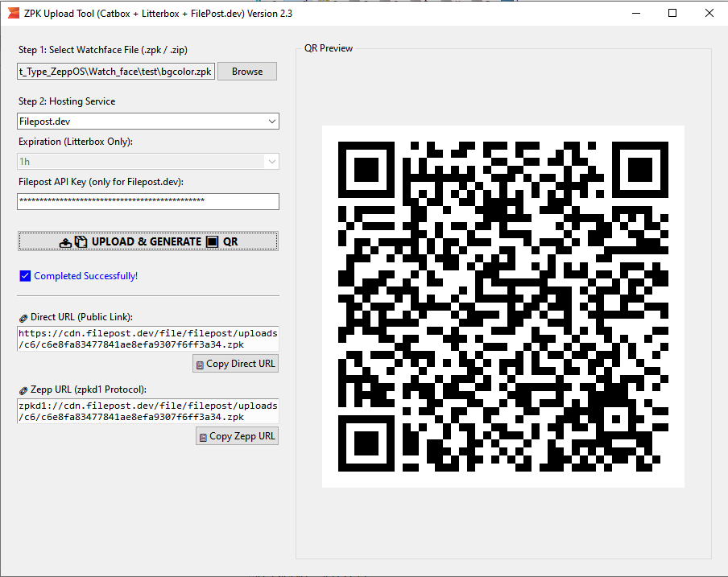Toggle the Completed Successfully checkmark
This screenshot has height=577, width=728.
(x=25, y=276)
